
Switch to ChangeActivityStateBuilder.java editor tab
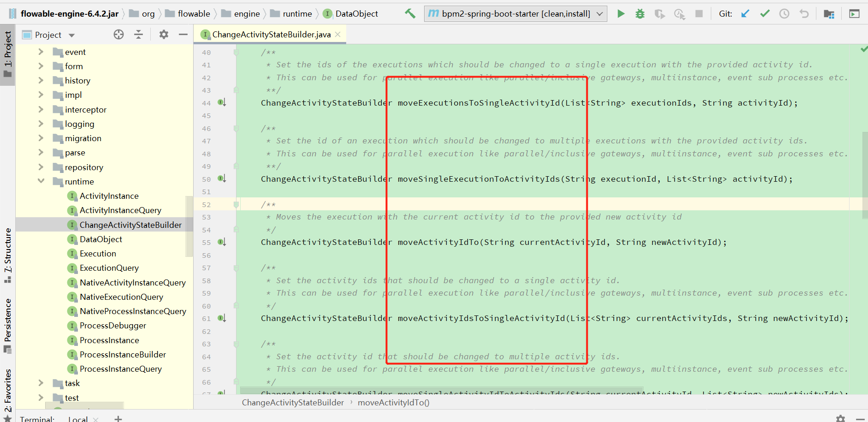(x=271, y=35)
